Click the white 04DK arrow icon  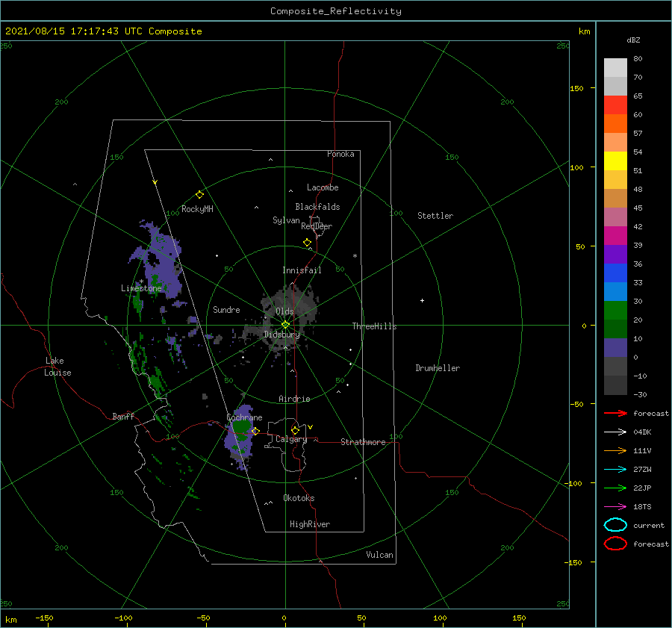click(x=615, y=432)
